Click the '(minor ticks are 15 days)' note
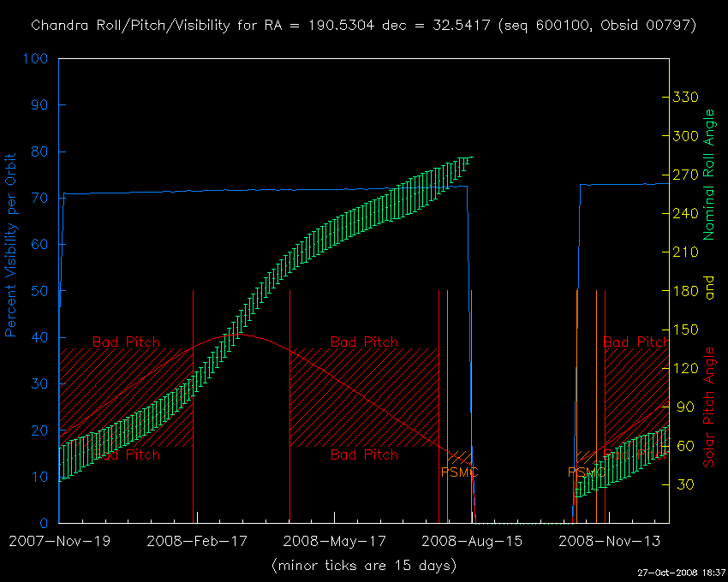 click(363, 566)
